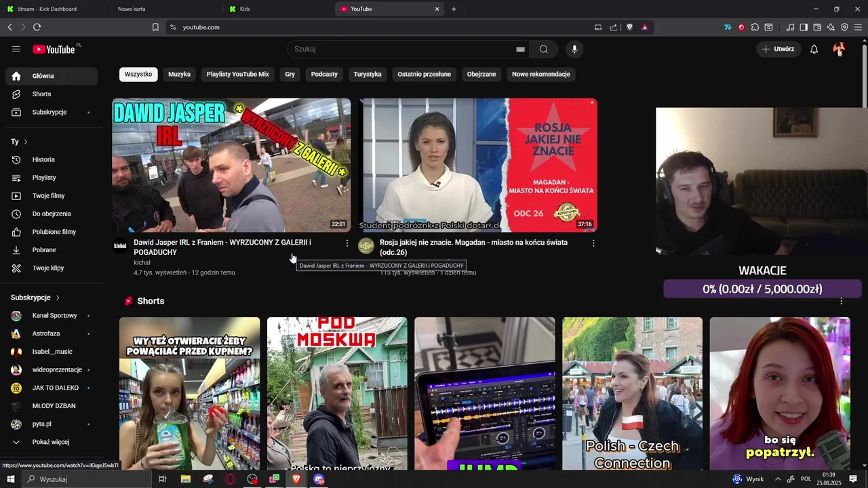Open a new browser tab
The width and height of the screenshot is (868, 488).
(x=454, y=9)
